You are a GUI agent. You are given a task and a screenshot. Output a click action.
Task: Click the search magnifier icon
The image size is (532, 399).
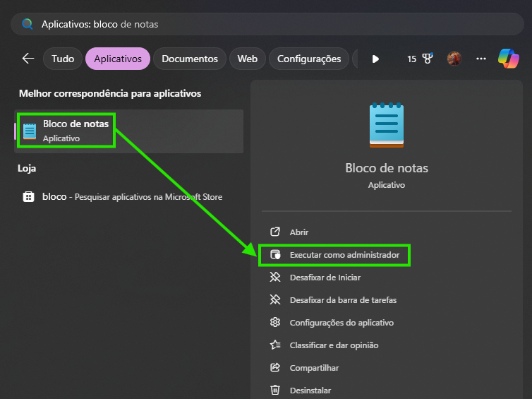point(27,24)
